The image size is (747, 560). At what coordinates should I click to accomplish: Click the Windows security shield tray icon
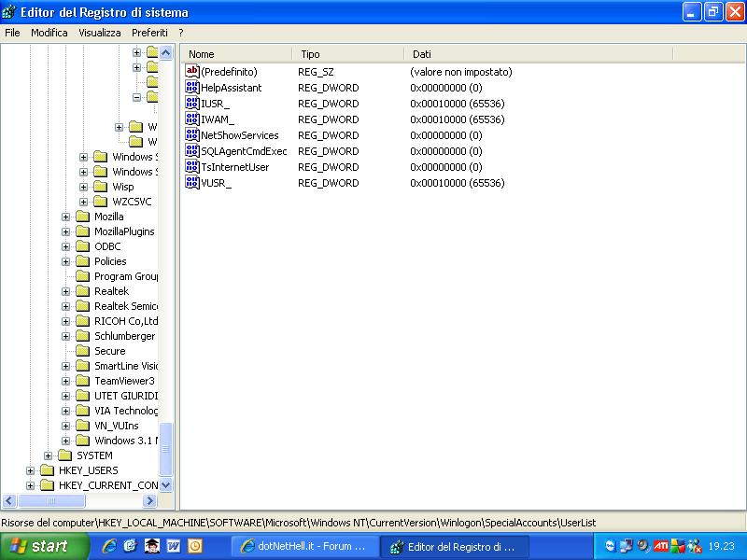click(x=678, y=546)
